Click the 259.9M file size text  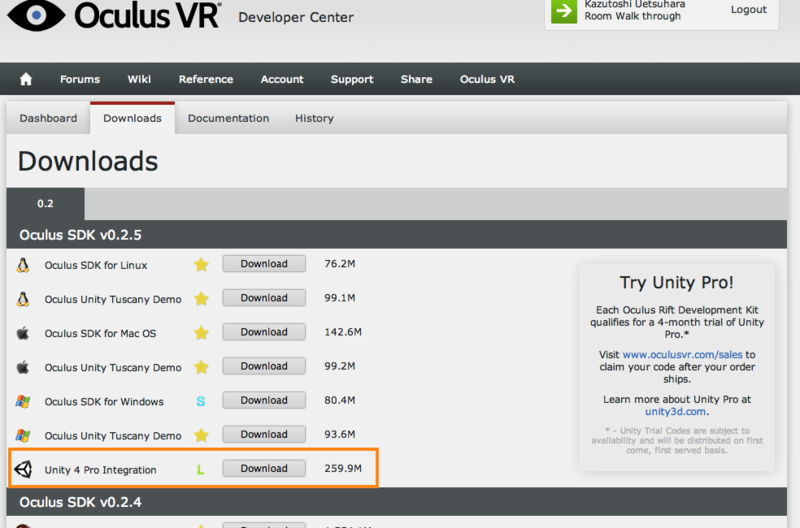pyautogui.click(x=343, y=468)
